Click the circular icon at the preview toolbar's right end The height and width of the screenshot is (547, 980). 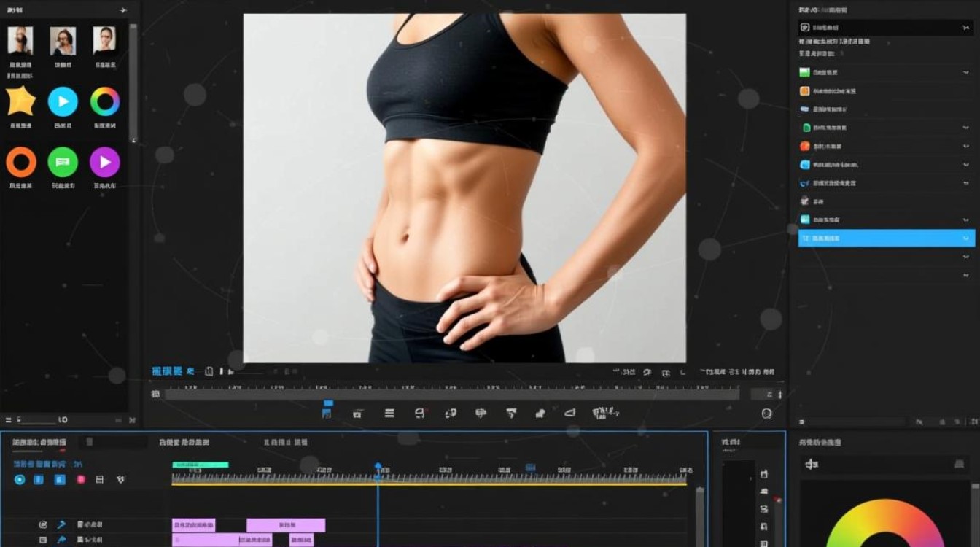(766, 414)
